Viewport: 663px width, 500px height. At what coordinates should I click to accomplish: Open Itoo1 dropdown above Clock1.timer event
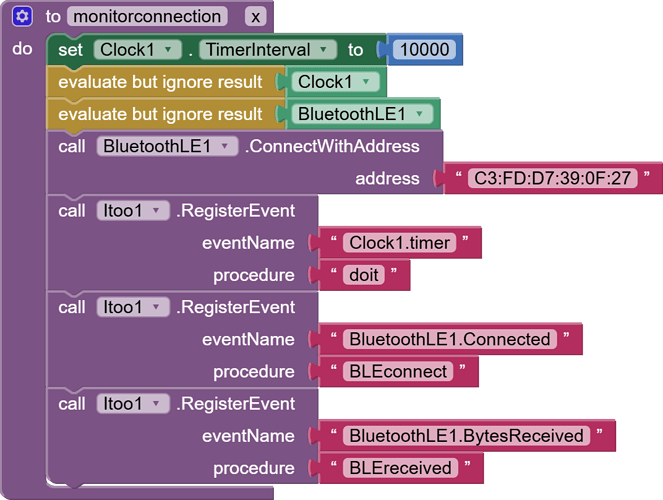click(x=133, y=210)
